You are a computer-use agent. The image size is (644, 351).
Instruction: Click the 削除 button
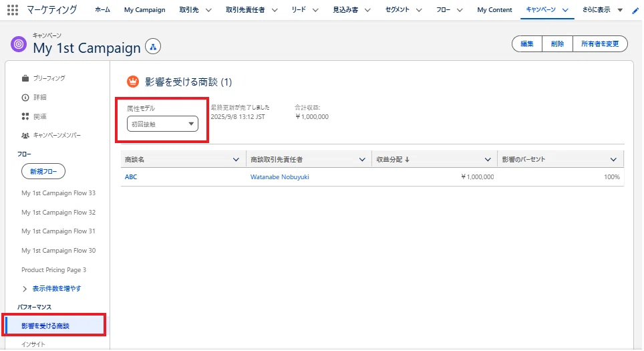[557, 44]
